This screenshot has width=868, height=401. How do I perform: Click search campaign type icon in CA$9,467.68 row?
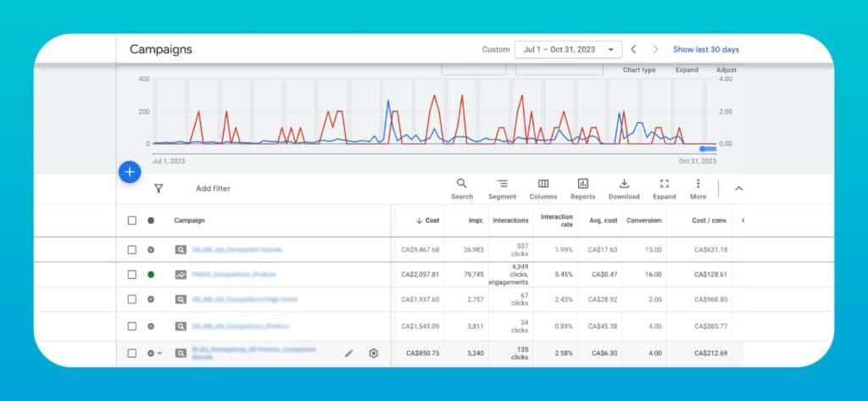(181, 250)
